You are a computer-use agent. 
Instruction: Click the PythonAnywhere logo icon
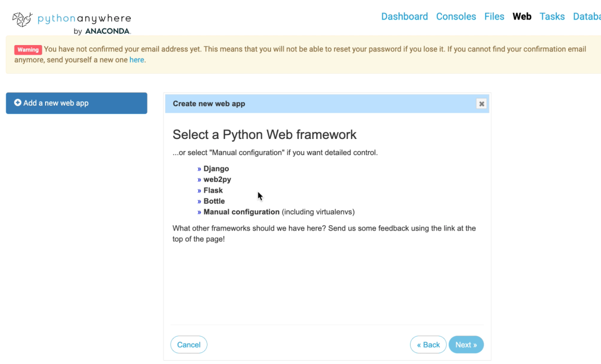point(21,18)
